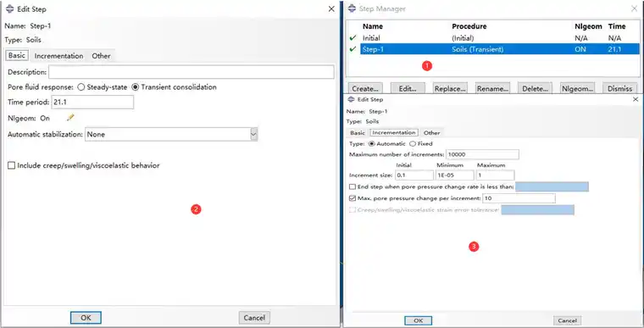Image resolution: width=644 pixels, height=328 pixels.
Task: Click OK in left Edit Step dialog
Action: point(86,317)
